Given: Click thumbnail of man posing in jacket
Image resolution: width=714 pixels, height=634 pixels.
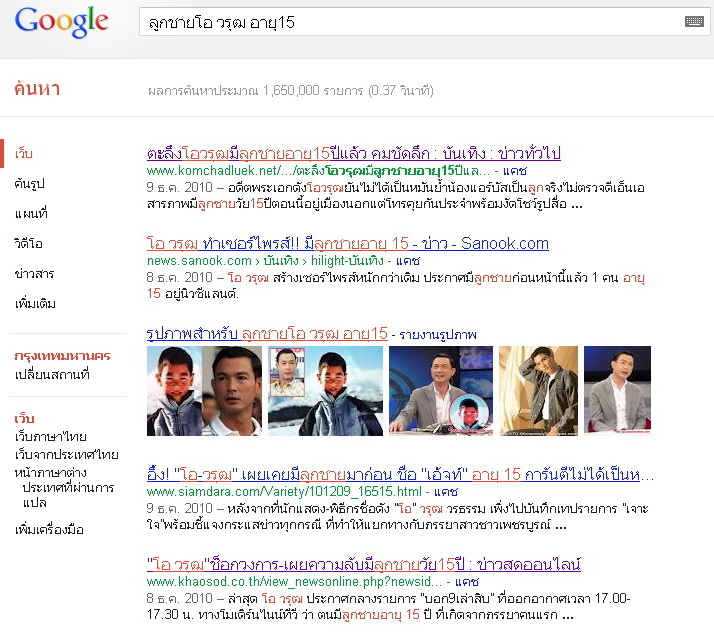Looking at the screenshot, I should 538,391.
